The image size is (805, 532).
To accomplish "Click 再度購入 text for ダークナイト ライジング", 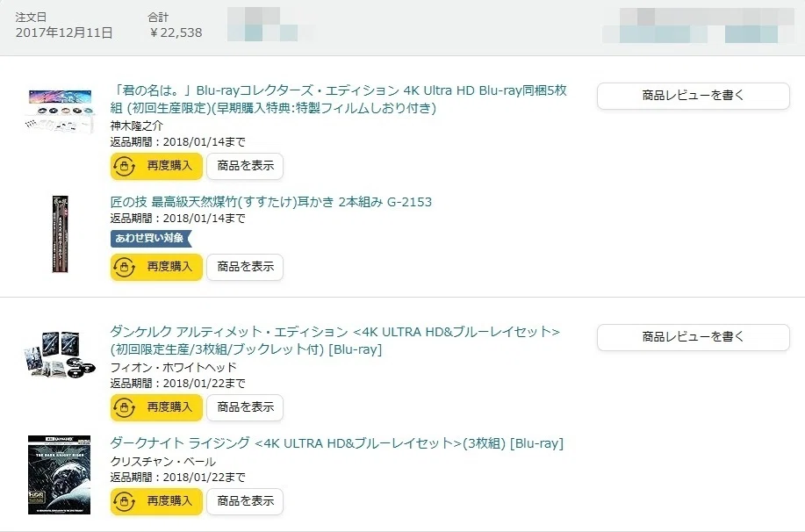I will [x=169, y=500].
